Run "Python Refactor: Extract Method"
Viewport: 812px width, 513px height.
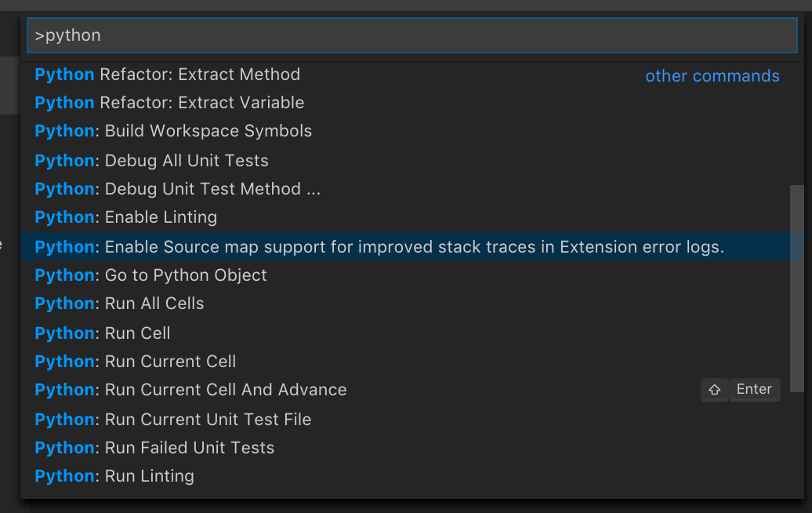click(167, 75)
